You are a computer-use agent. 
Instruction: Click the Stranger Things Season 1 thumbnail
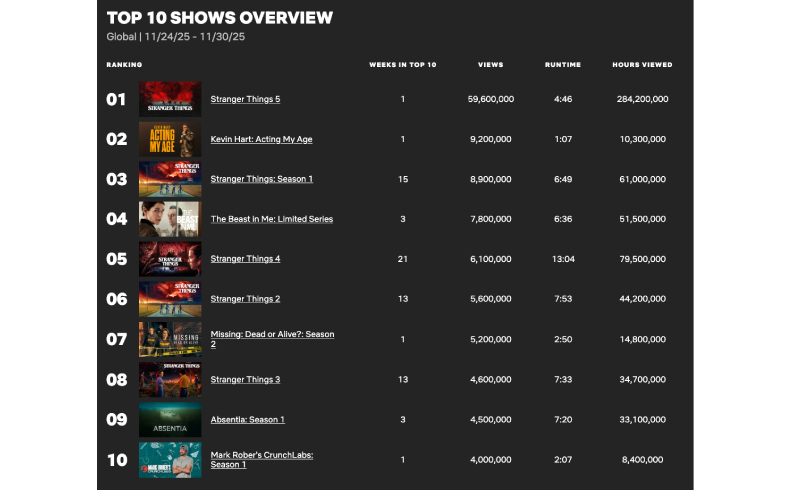point(170,179)
